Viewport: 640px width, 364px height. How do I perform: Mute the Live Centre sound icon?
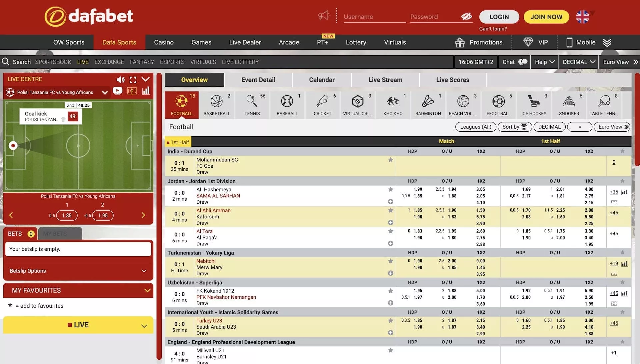[120, 80]
